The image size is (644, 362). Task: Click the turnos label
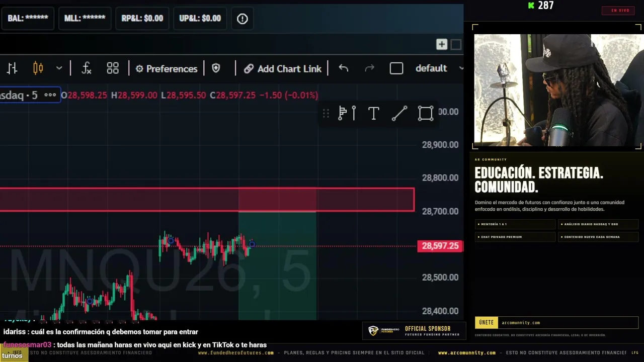tap(12, 356)
